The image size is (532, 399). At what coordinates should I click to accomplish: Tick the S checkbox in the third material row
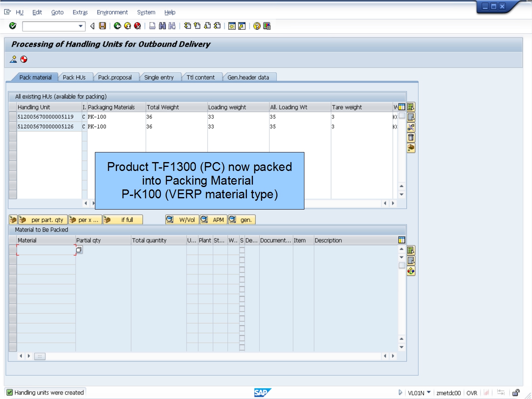tap(242, 269)
